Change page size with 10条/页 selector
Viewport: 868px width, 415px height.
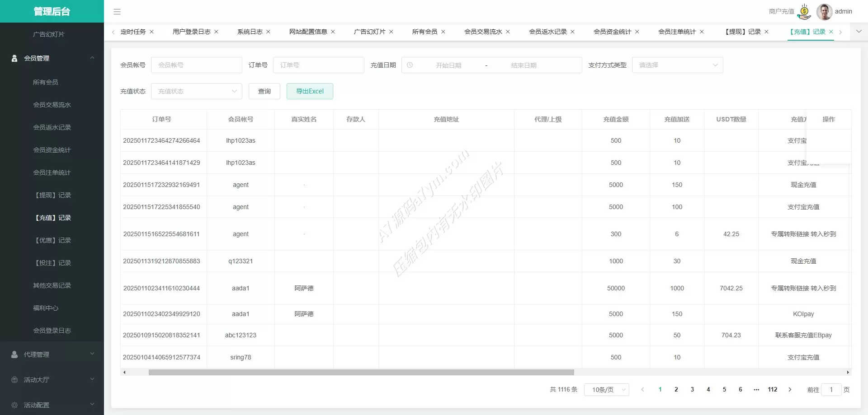[606, 390]
